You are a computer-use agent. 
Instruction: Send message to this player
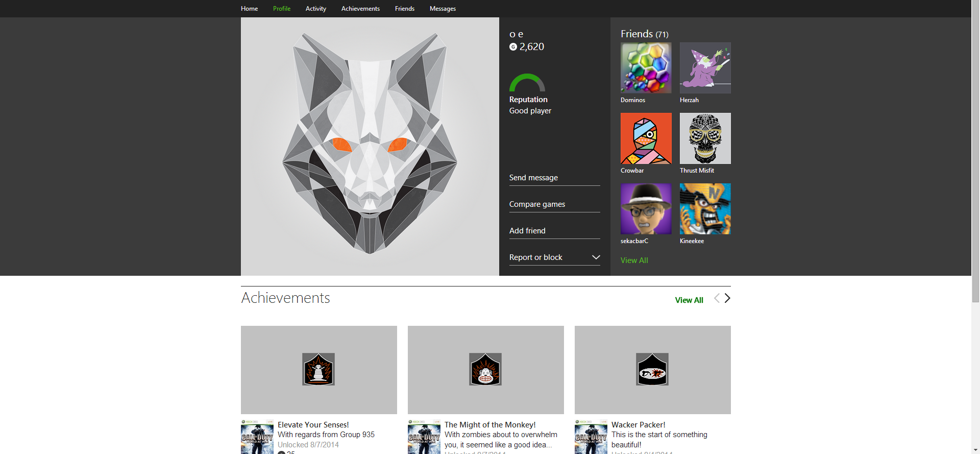pos(555,178)
